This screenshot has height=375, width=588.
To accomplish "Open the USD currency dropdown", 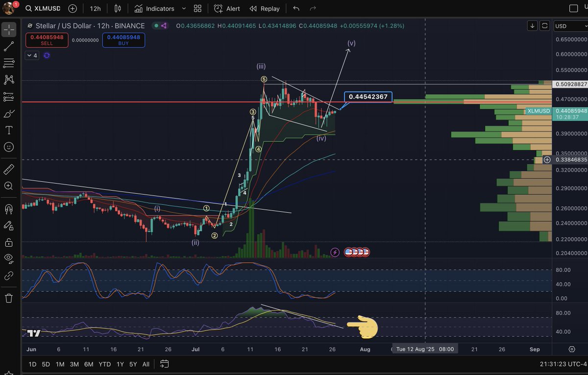I will click(570, 26).
